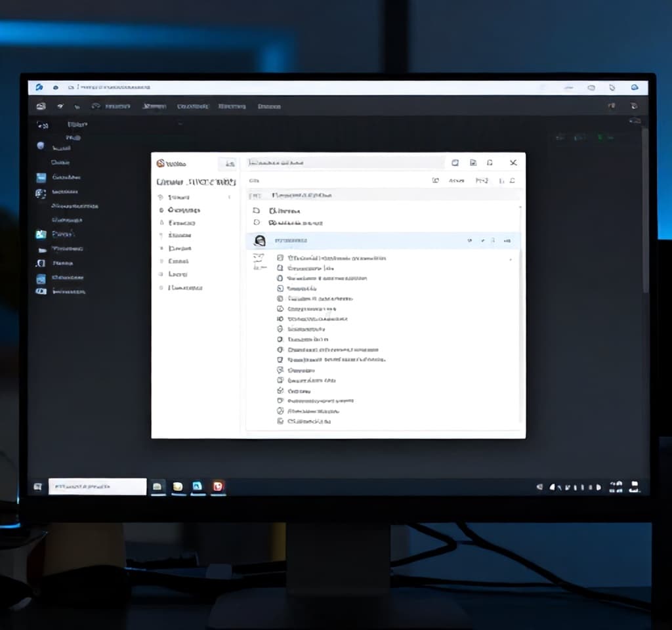Open the Start button in the taskbar
672x630 pixels.
tap(37, 486)
